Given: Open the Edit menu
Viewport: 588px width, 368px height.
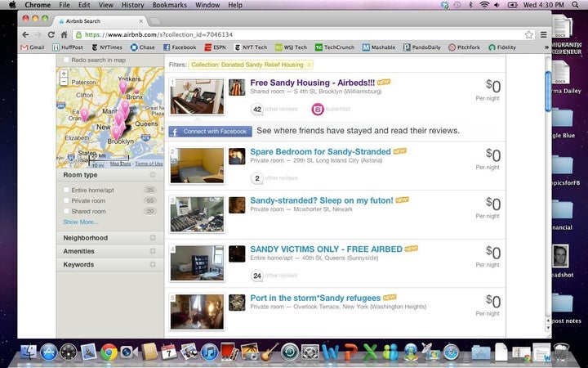Looking at the screenshot, I should (84, 5).
